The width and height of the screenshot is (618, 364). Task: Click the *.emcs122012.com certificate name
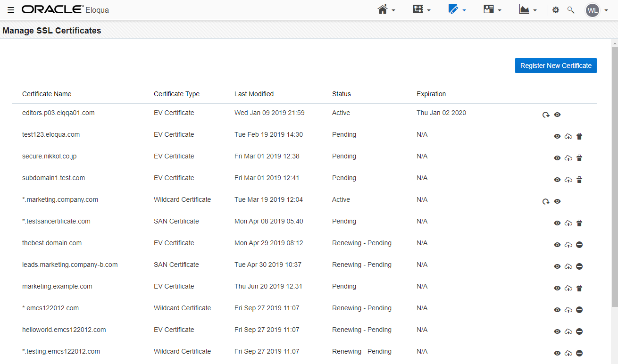(50, 308)
